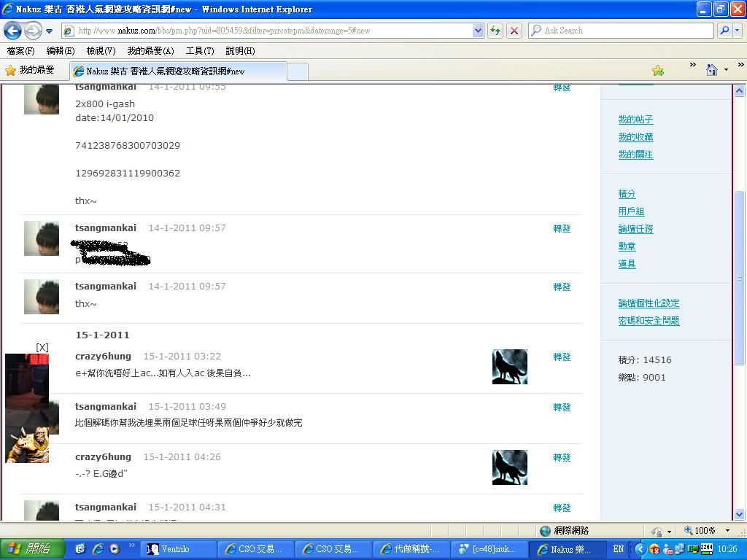Image resolution: width=747 pixels, height=560 pixels.
Task: Click the Windows Media Player quick launch icon
Action: (115, 549)
